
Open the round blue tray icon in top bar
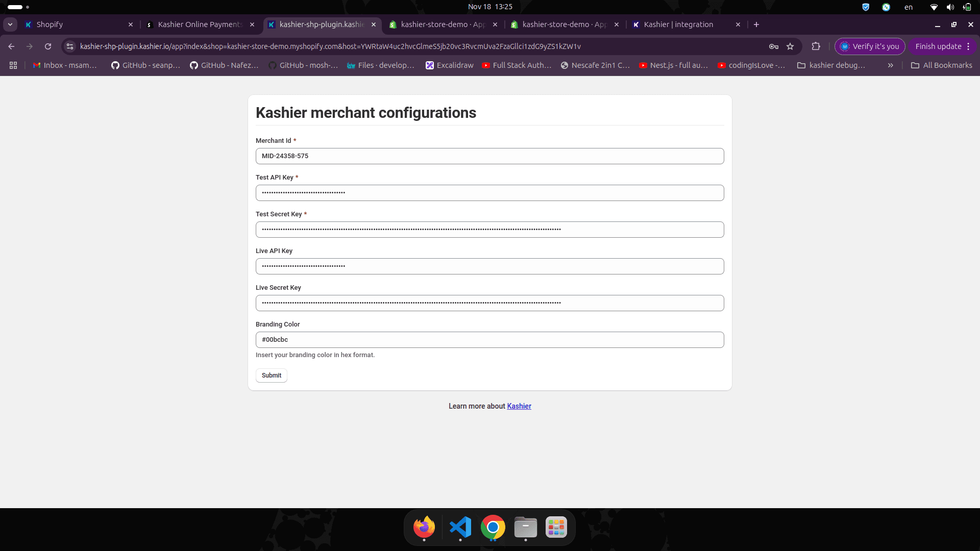[x=886, y=7]
